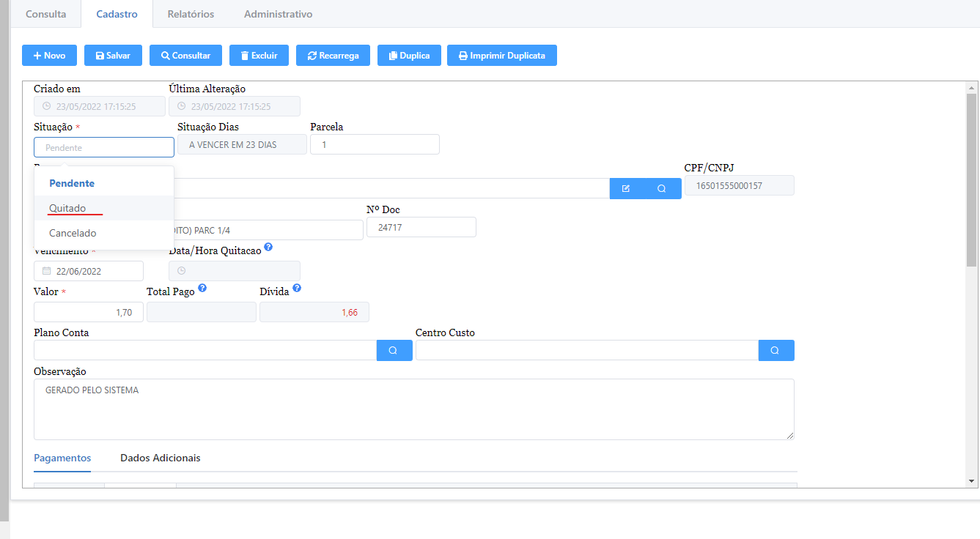Click the search icon next to CPF/CNPJ

pos(661,188)
